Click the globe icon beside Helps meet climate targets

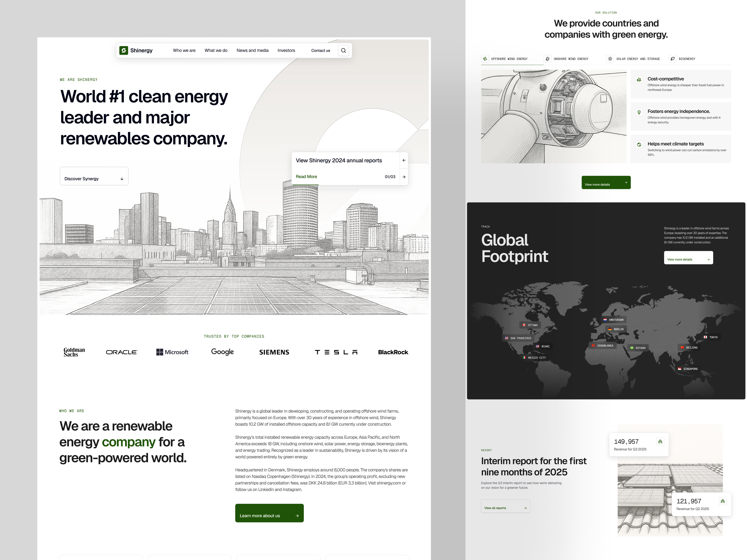point(639,144)
